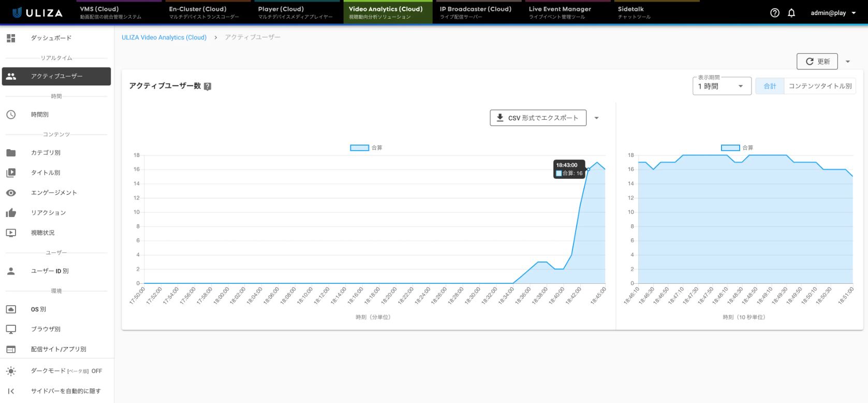Click ULIZA Video Analytics (Cloud) breadcrumb link

tap(164, 37)
